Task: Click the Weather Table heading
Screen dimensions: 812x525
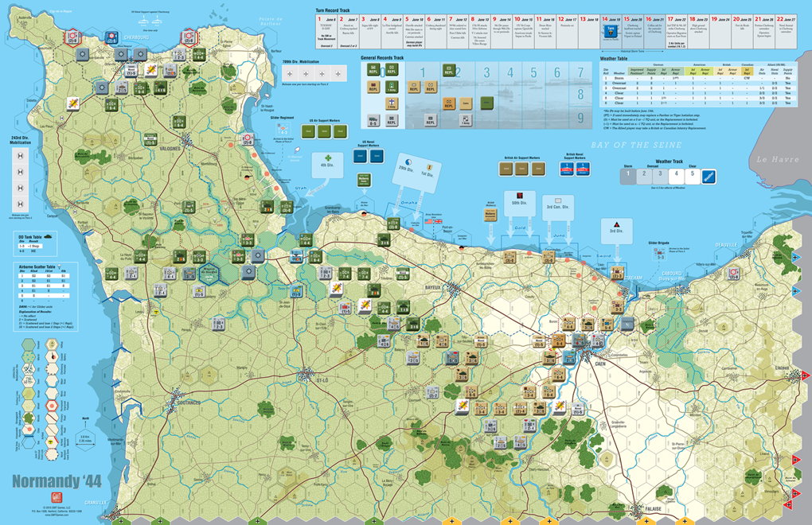Action: 614,58
